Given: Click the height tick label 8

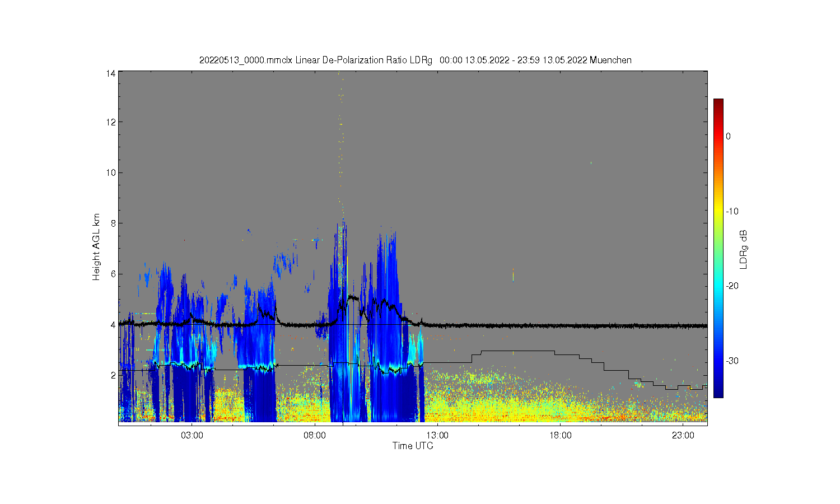Looking at the screenshot, I should [114, 223].
